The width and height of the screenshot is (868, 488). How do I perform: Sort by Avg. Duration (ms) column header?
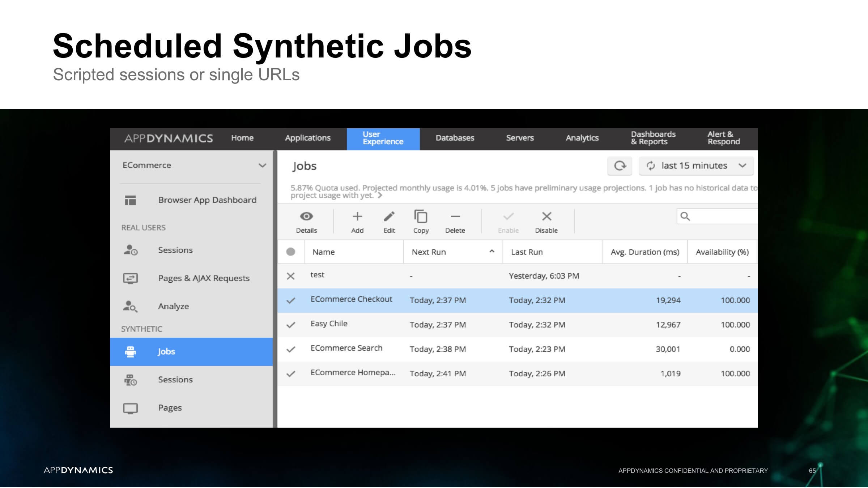tap(645, 252)
